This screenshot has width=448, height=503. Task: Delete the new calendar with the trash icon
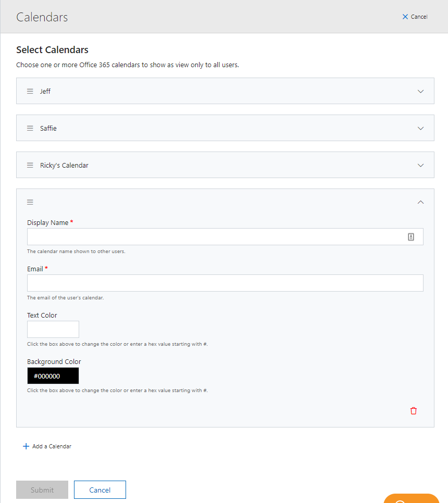[413, 411]
